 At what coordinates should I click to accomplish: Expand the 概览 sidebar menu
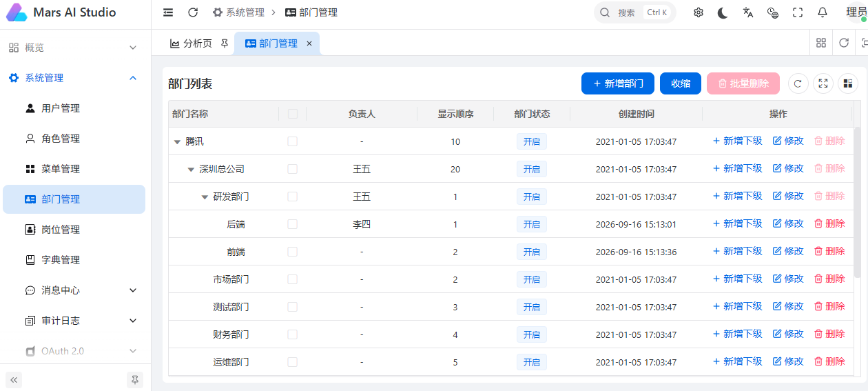74,48
